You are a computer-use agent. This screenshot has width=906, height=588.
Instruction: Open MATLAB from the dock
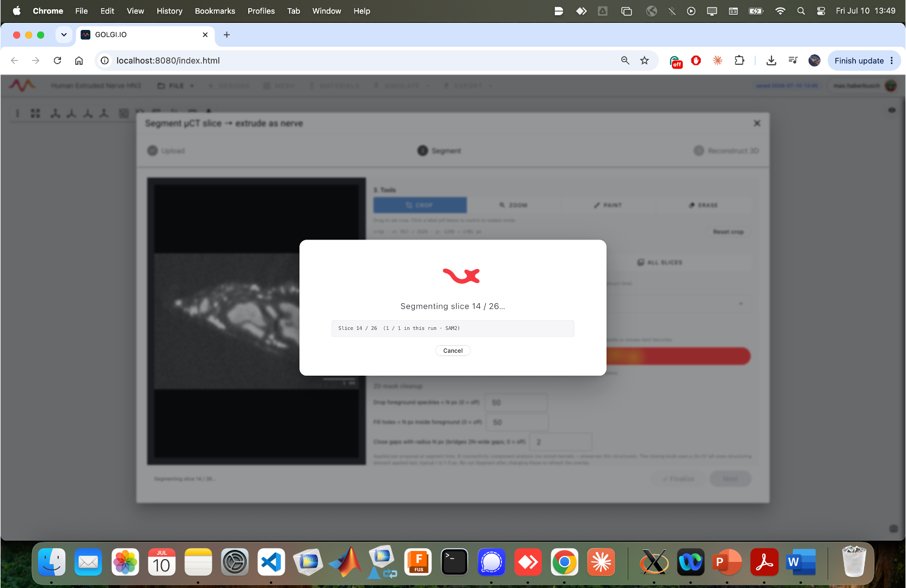click(x=345, y=562)
